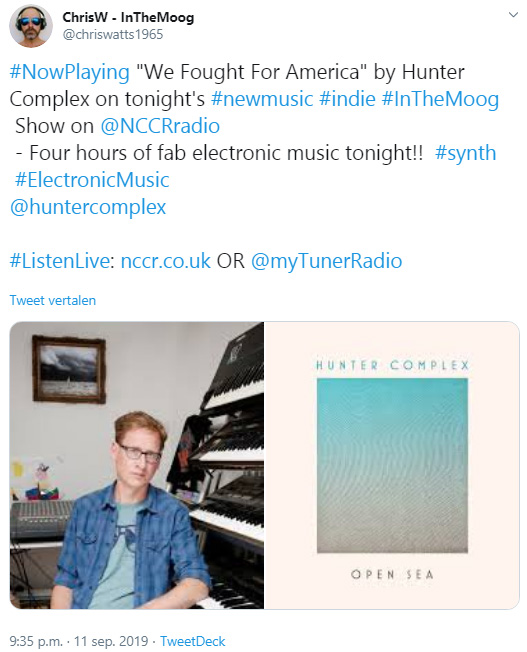Viewport: 527px width, 652px height.
Task: View the Open Sea album cover image
Action: (x=392, y=465)
